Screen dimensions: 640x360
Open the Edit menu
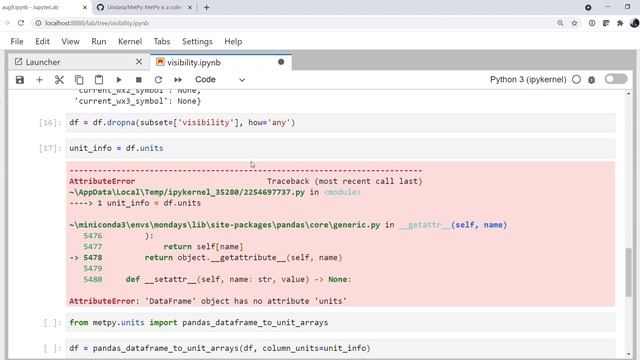(42, 42)
